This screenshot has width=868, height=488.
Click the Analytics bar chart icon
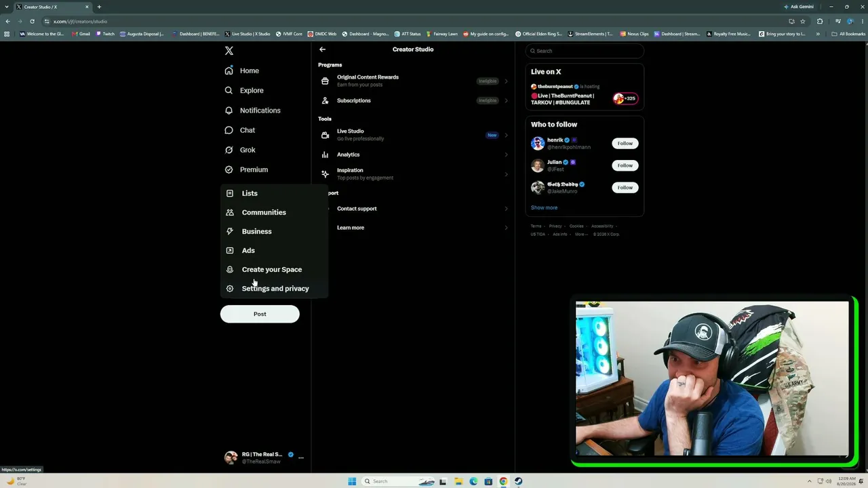(x=325, y=155)
